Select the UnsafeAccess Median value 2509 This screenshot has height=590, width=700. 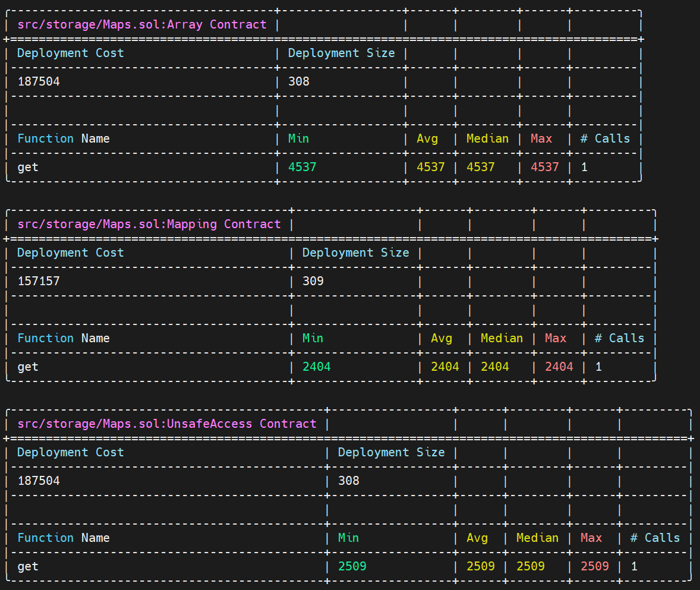531,566
